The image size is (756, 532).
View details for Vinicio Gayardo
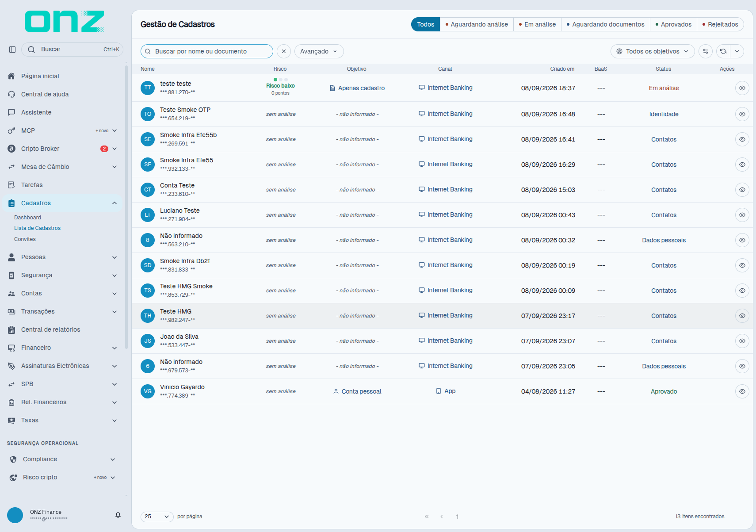[742, 391]
